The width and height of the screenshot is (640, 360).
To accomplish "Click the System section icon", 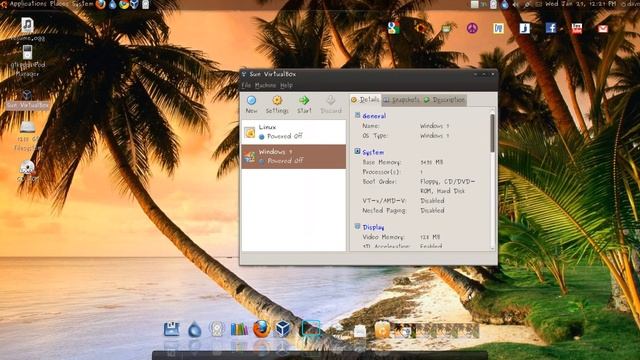I will point(357,151).
